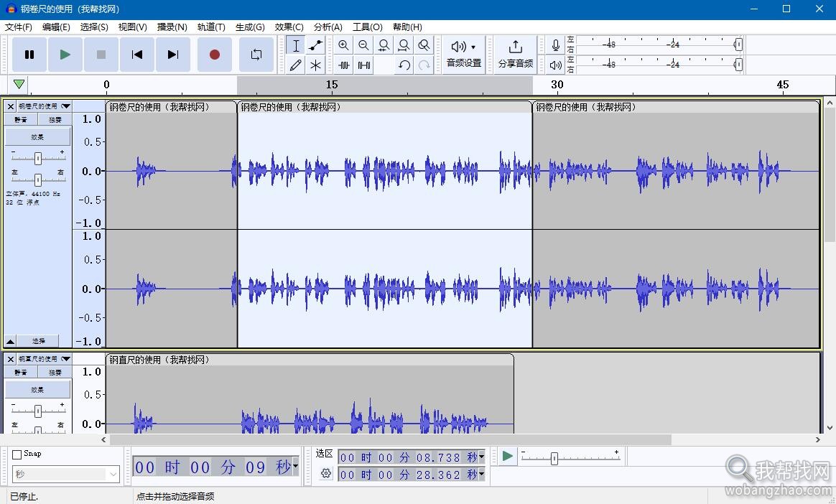This screenshot has height=504, width=836.
Task: Mute the 钢卷尺的使用 track
Action: click(21, 120)
